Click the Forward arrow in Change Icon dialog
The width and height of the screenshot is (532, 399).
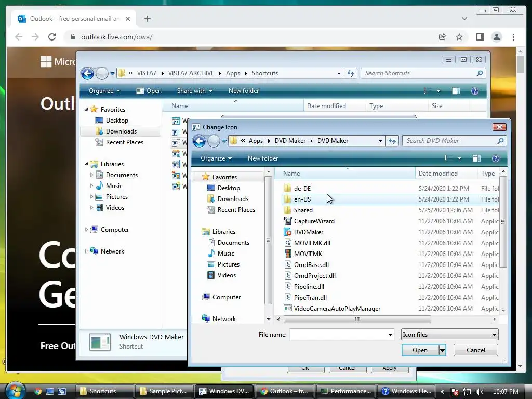pyautogui.click(x=214, y=141)
